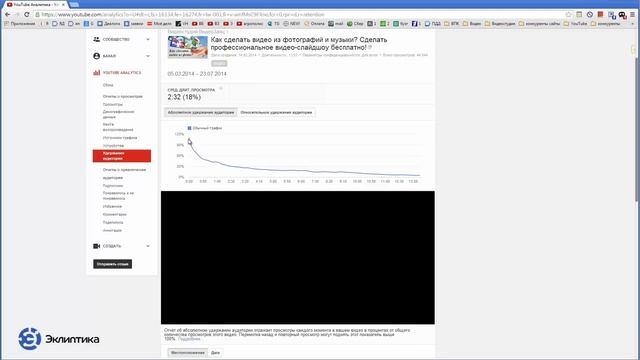Select the Дата tab below the report
640x360 pixels.
216,353
